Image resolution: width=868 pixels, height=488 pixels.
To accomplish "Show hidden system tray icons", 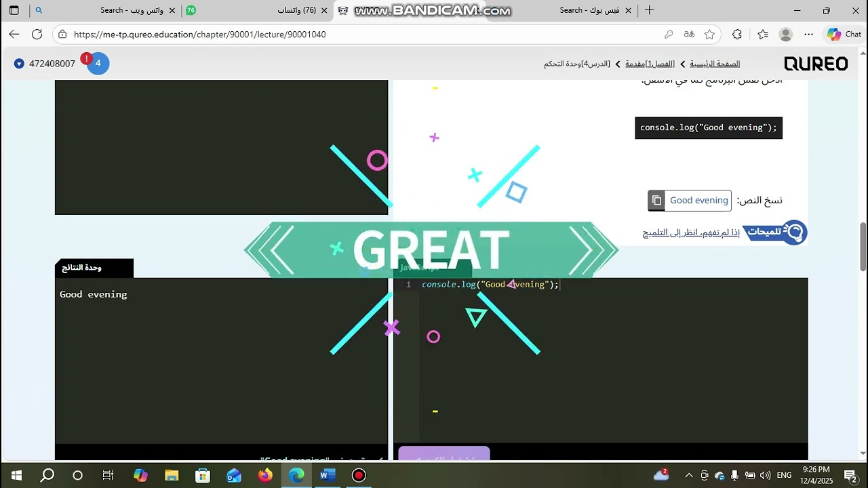I will (x=689, y=475).
